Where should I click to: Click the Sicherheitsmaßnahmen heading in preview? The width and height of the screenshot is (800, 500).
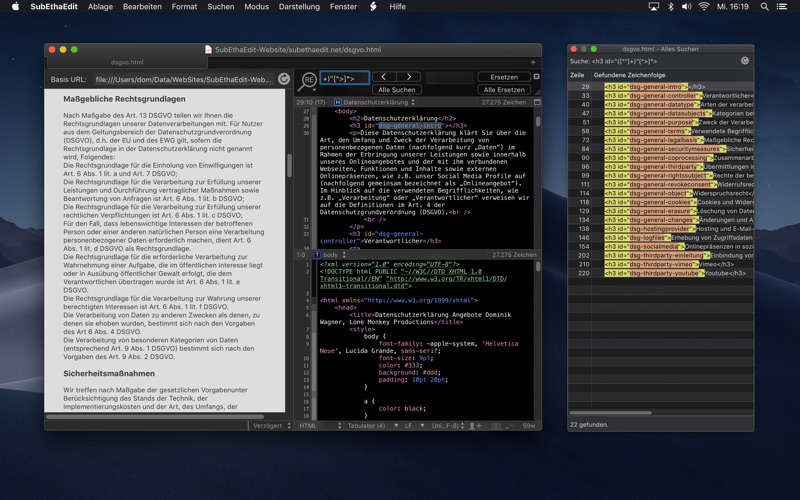pyautogui.click(x=109, y=373)
